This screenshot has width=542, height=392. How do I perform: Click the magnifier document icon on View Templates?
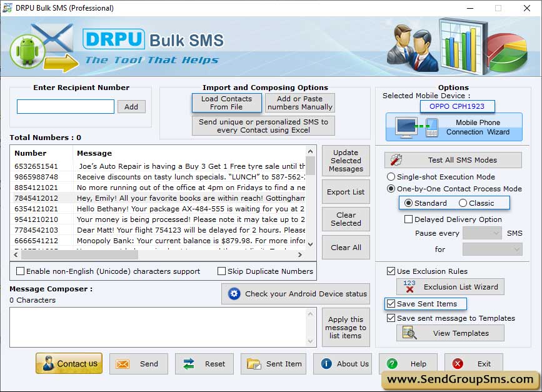click(x=409, y=333)
